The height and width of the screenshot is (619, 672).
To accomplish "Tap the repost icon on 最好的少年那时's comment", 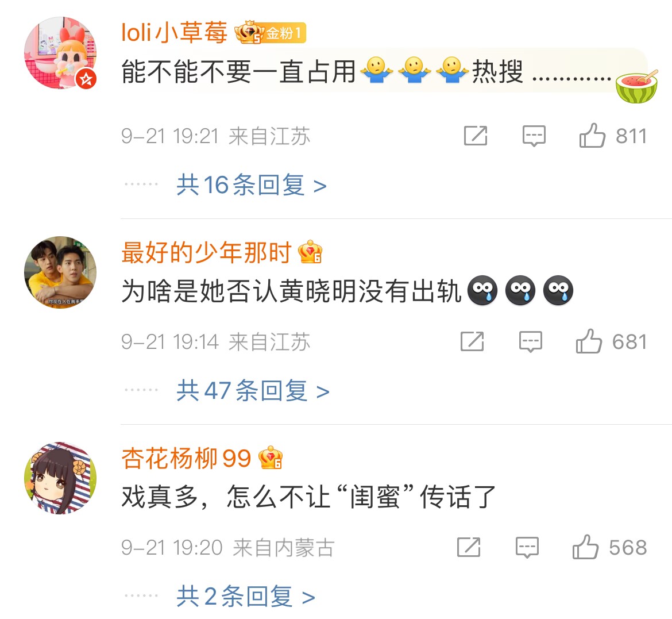I will [472, 341].
